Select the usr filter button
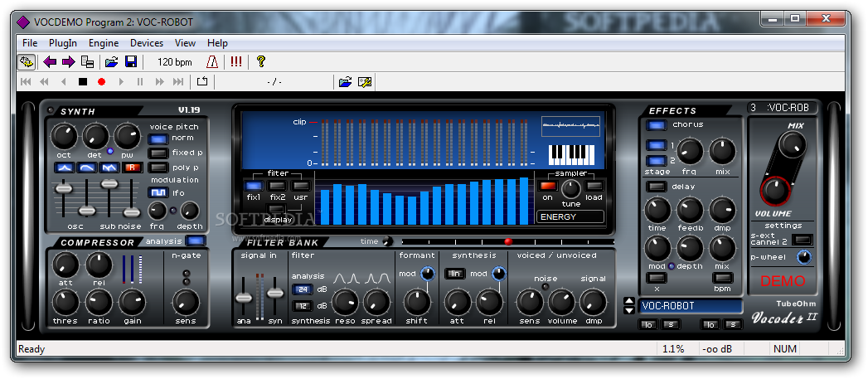 pyautogui.click(x=301, y=186)
